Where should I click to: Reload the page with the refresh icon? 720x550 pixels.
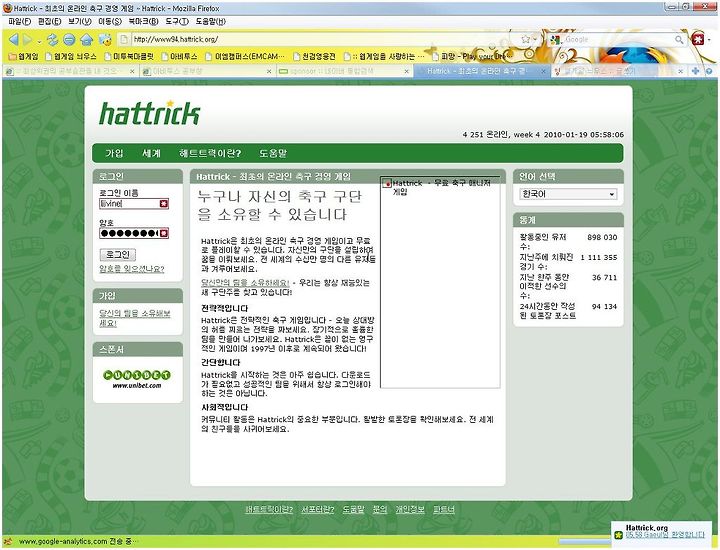tap(52, 40)
